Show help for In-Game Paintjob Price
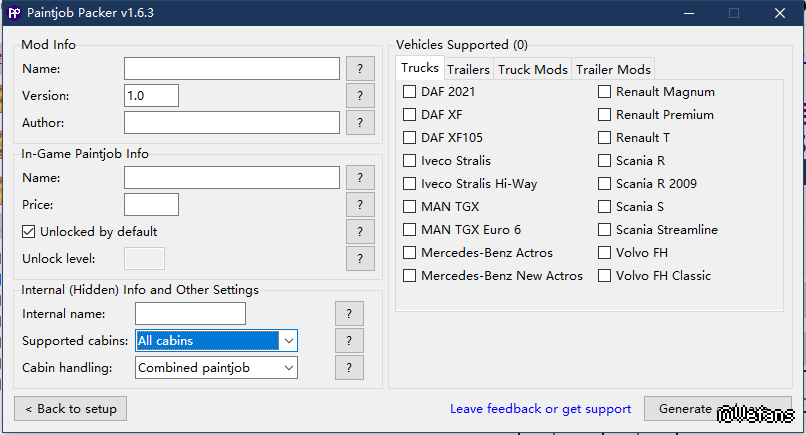Screen dimensions: 806x435 360,205
